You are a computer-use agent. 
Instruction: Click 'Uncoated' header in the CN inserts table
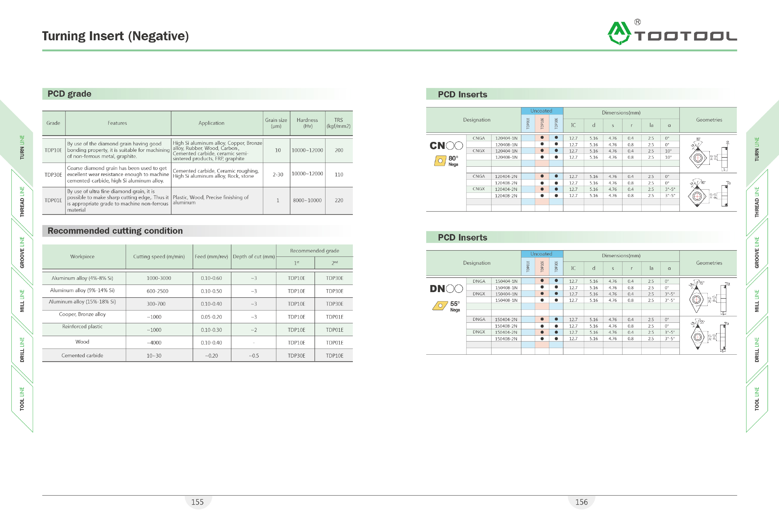coord(541,111)
